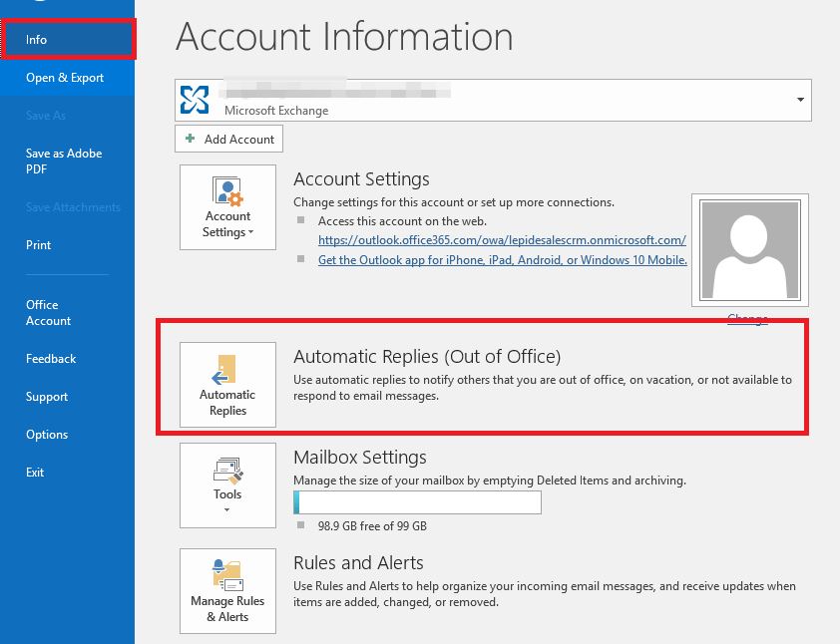Click the 'Automatic Replies (Out of Office)' heading
The image size is (840, 644).
point(427,357)
